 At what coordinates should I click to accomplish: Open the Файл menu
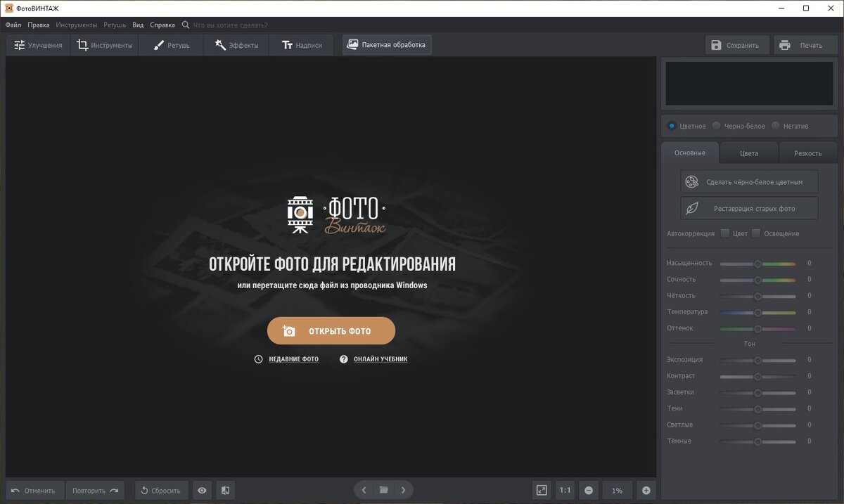point(13,25)
